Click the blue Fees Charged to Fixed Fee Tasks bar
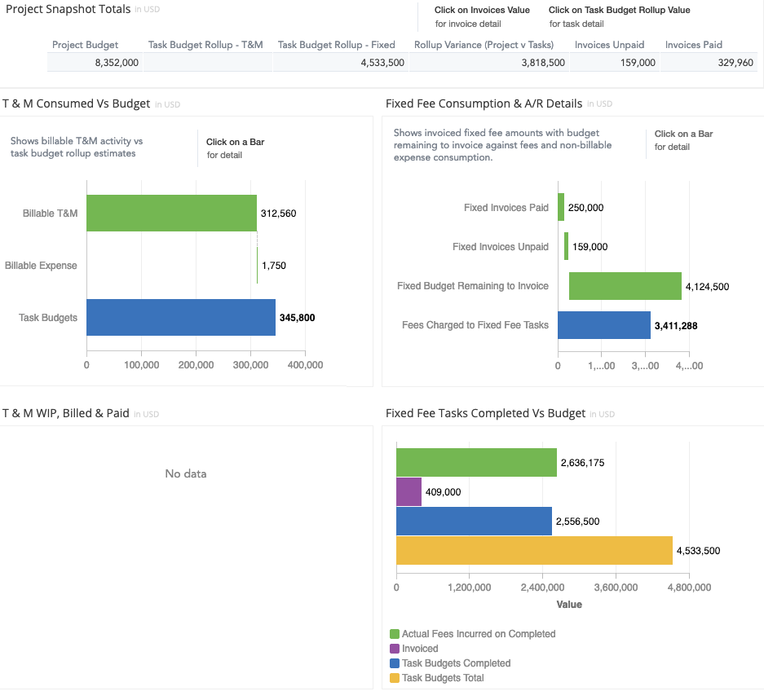The height and width of the screenshot is (700, 764). click(603, 325)
